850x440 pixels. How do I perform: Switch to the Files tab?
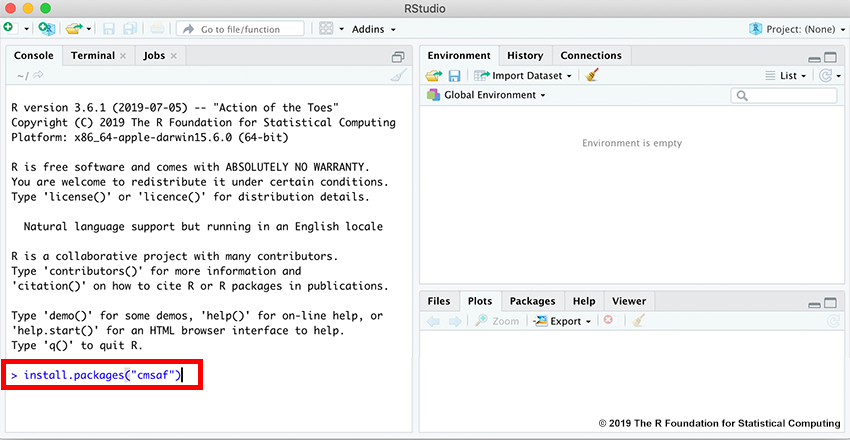tap(439, 301)
